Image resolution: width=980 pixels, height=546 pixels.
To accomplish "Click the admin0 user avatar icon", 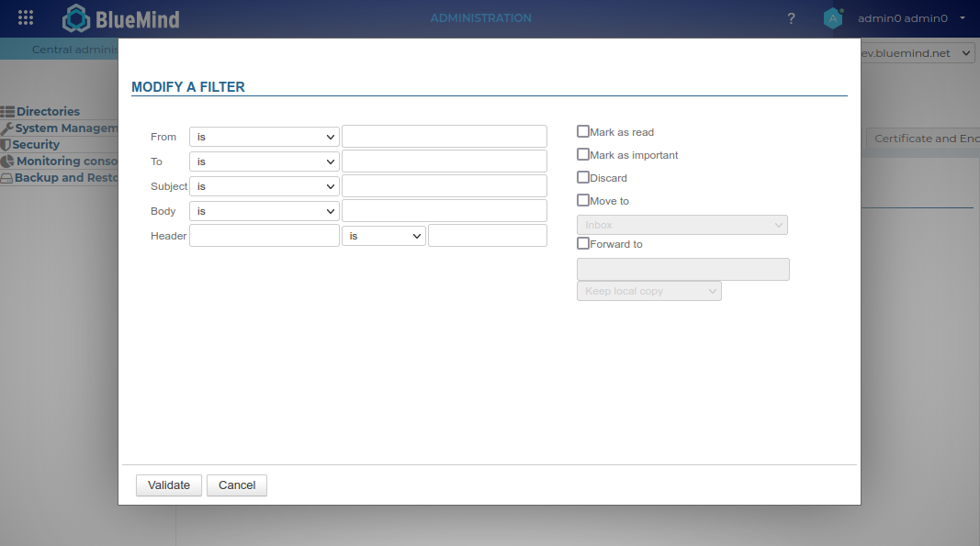I will pos(832,18).
